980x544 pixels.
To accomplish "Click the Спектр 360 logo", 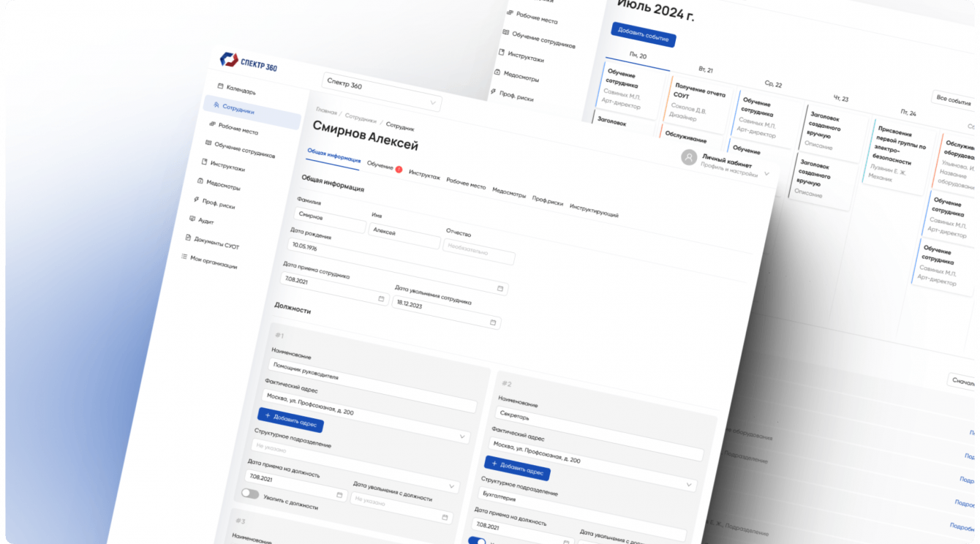I will (x=249, y=63).
